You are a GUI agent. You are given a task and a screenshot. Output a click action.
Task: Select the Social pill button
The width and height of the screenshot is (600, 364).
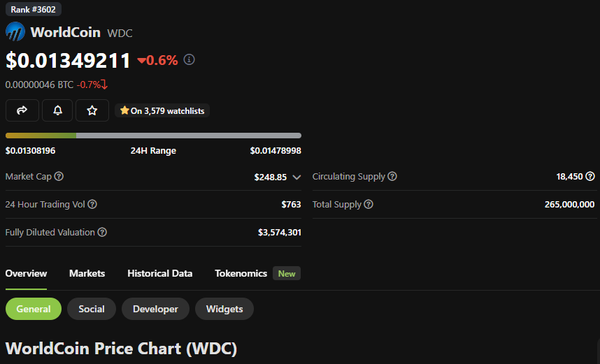click(92, 309)
